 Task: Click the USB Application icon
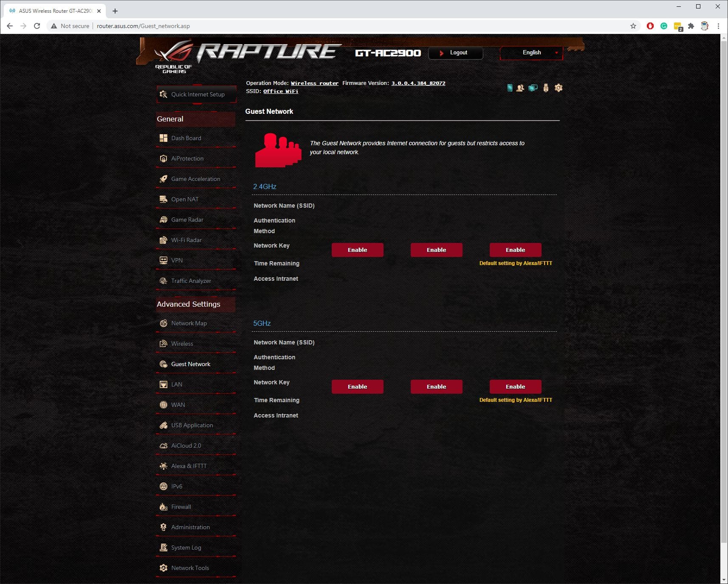164,425
